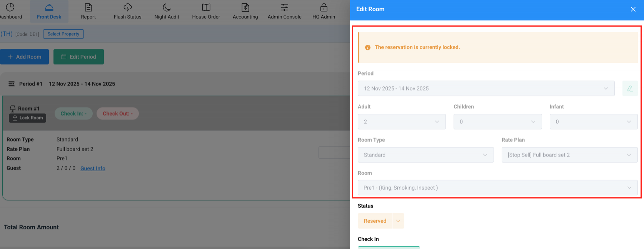The image size is (644, 249).
Task: Open Night Audit moon icon
Action: (167, 7)
